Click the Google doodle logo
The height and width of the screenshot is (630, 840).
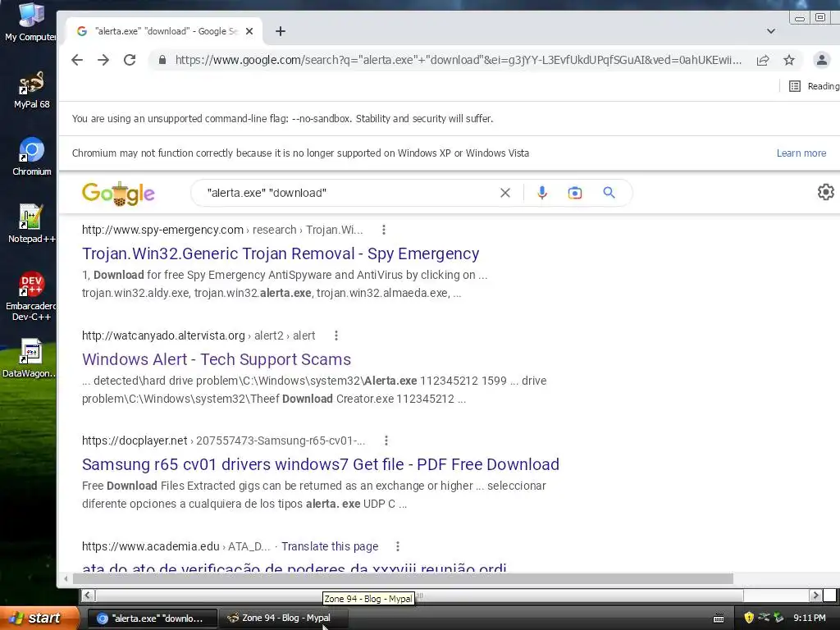click(x=118, y=194)
